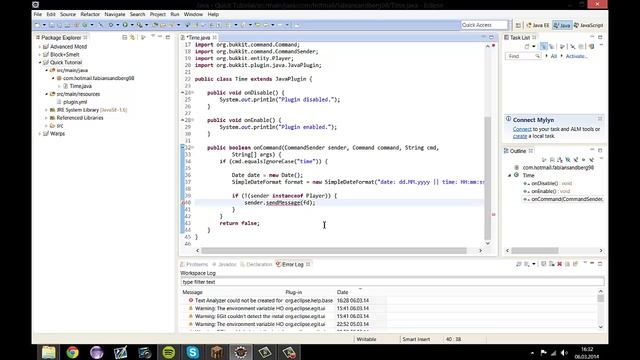Switch to the Declaration tab

click(256, 264)
